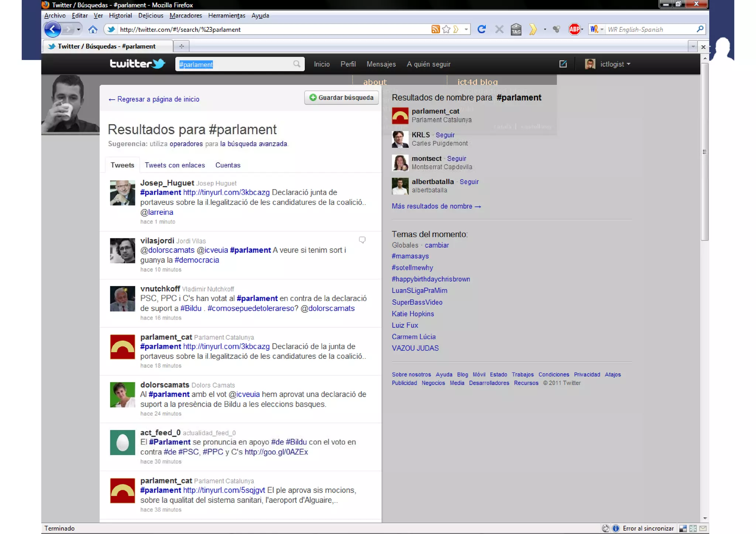Reload the page with the blue arrow
This screenshot has height=534, width=756.
coord(481,30)
